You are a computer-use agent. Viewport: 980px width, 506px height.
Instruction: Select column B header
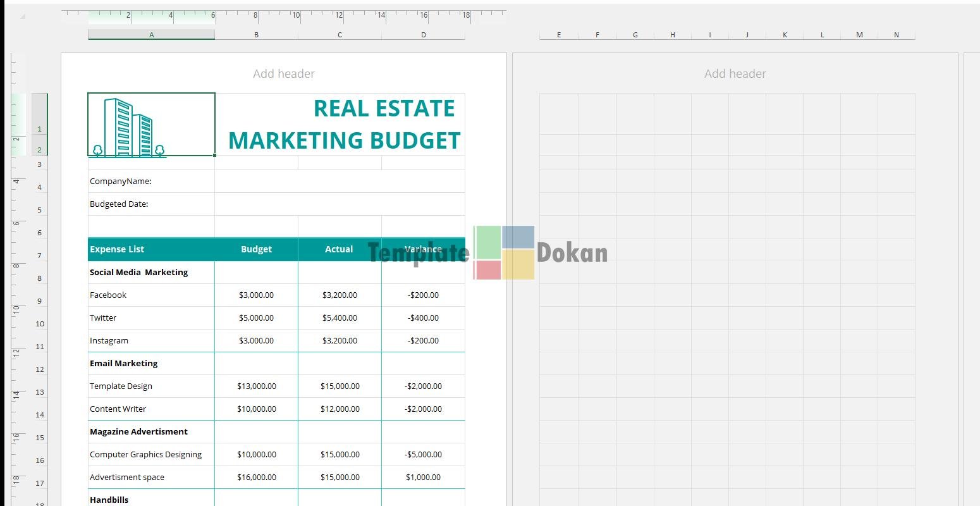(x=256, y=35)
